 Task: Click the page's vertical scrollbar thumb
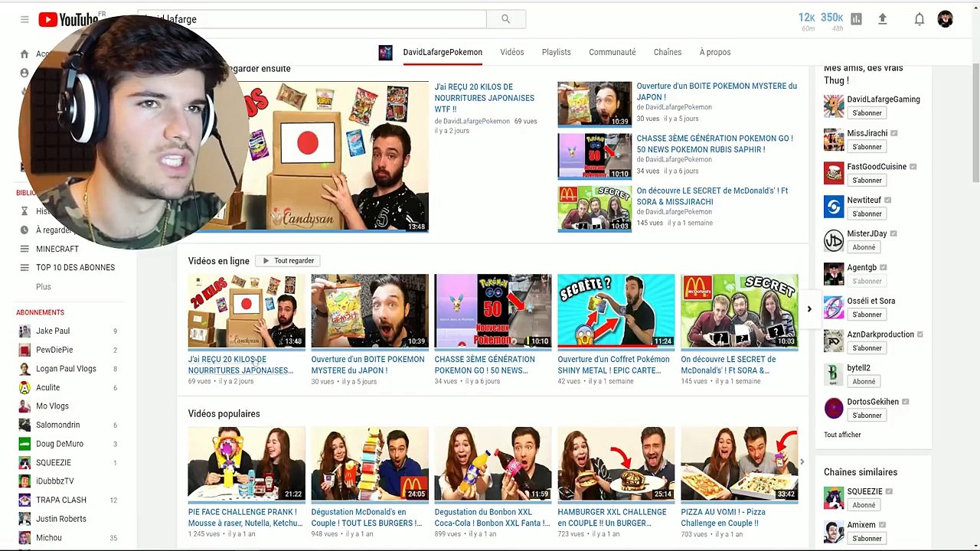975,122
